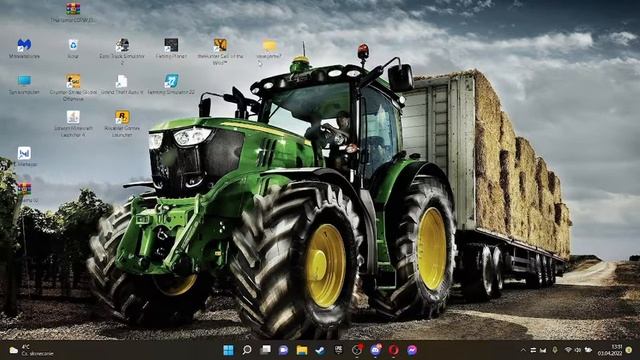Open the Wi-Fi network tray icon

(x=568, y=350)
